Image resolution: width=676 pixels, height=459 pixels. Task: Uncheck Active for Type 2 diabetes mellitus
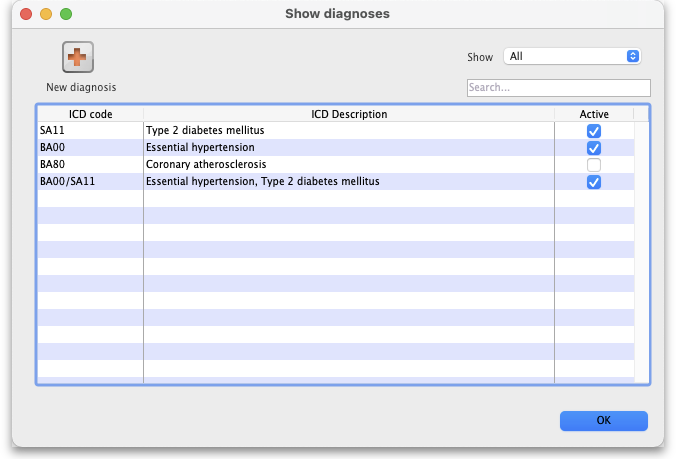(594, 131)
